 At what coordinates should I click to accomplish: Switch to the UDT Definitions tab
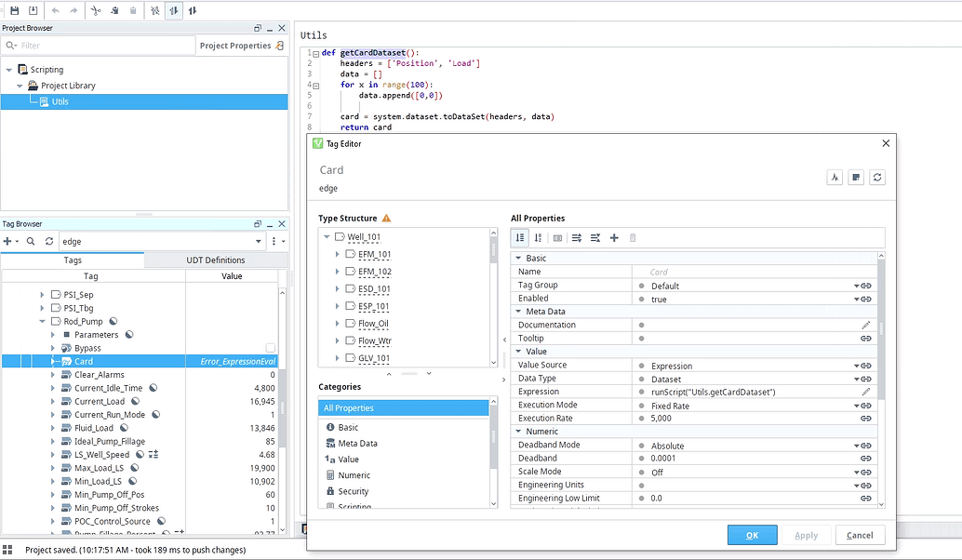tap(211, 260)
